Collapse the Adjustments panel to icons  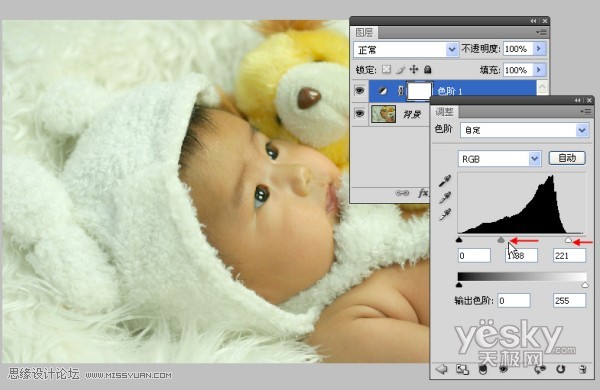pos(577,100)
